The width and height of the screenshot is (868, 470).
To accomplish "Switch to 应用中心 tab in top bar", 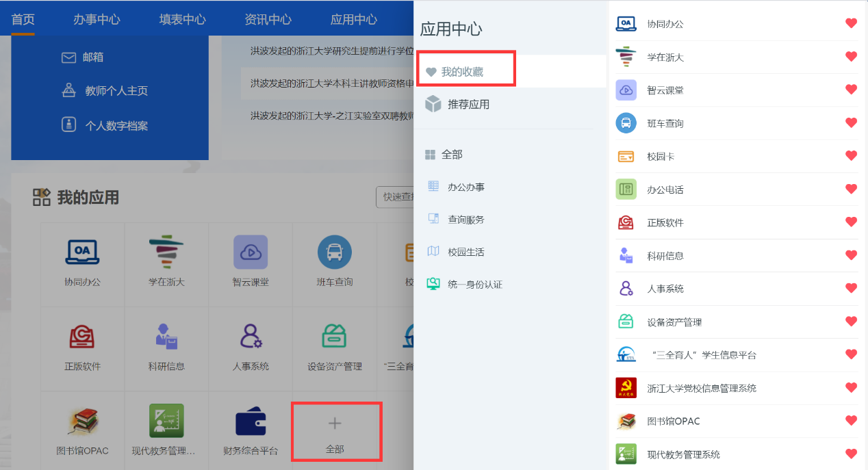I will (x=353, y=19).
